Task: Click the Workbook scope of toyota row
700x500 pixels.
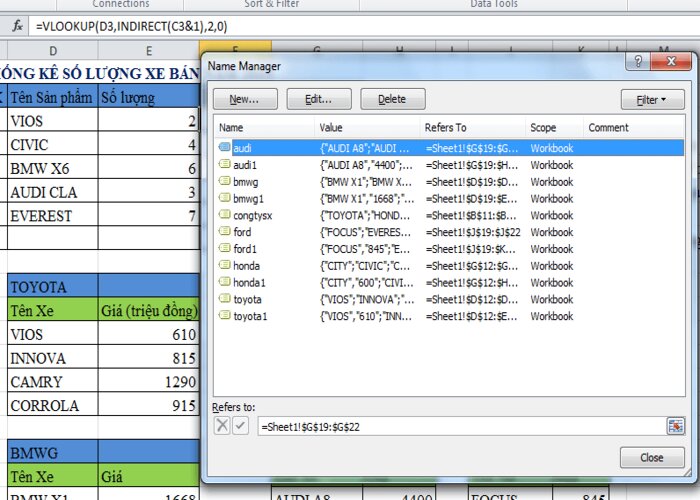Action: tap(552, 300)
